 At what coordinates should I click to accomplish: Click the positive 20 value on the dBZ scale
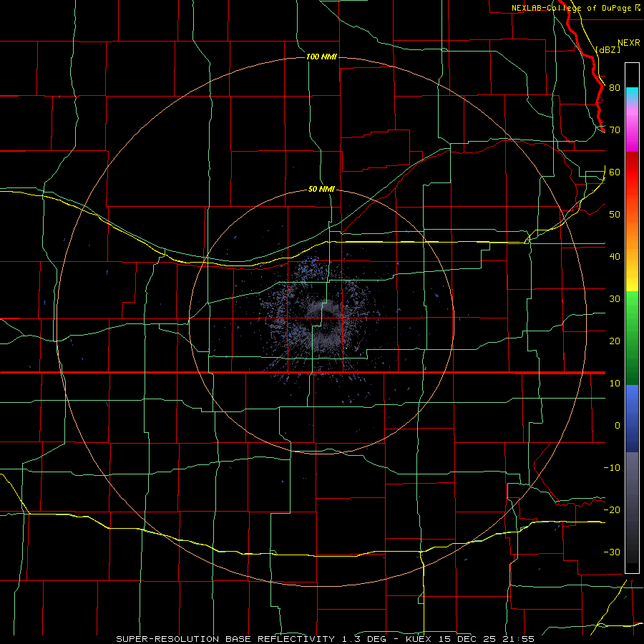[615, 341]
